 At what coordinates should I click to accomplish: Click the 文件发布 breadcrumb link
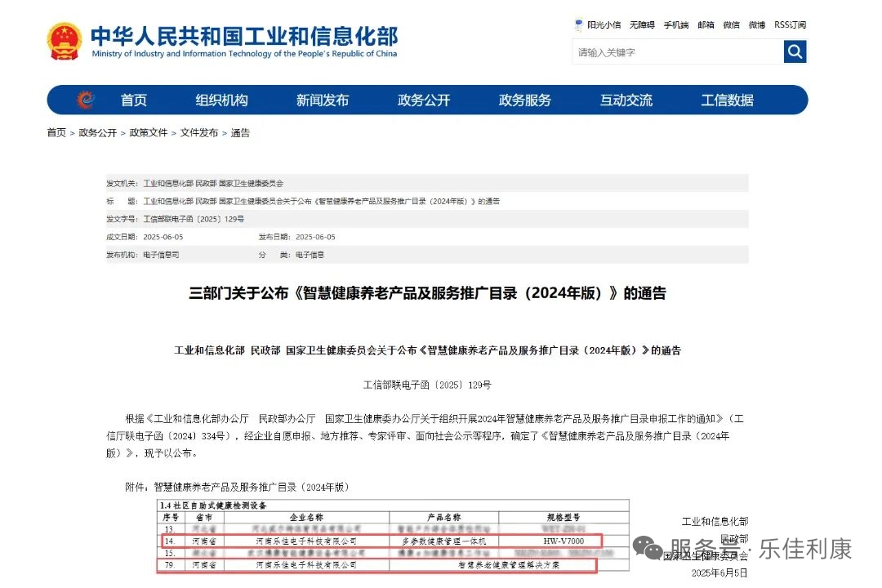pyautogui.click(x=201, y=132)
